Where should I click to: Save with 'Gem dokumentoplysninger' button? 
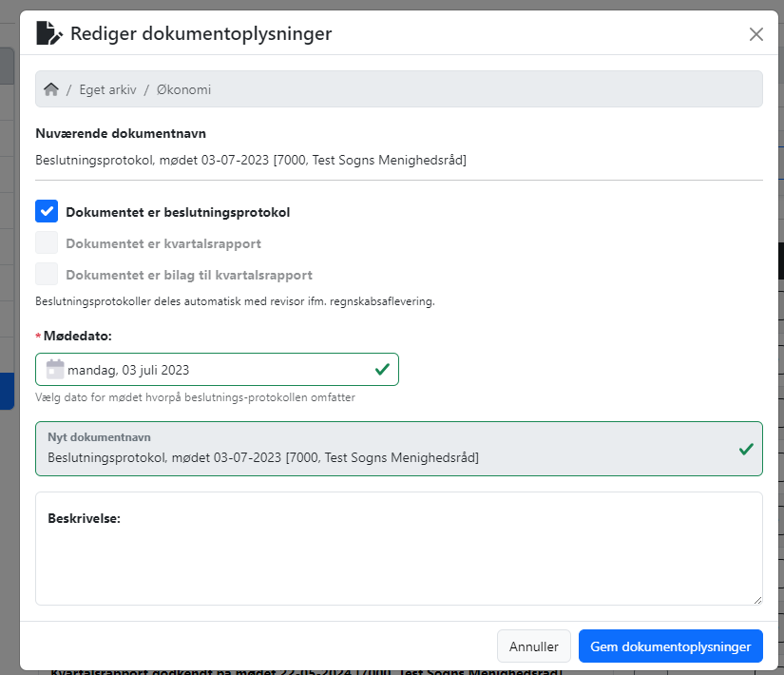click(x=671, y=646)
